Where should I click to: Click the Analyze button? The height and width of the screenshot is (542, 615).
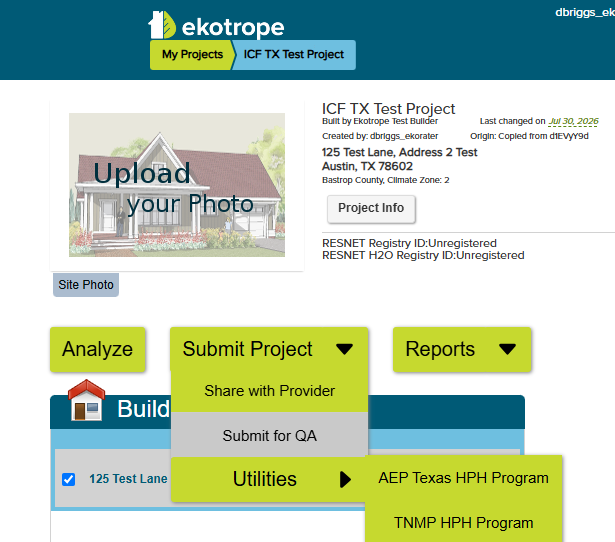[x=98, y=349]
